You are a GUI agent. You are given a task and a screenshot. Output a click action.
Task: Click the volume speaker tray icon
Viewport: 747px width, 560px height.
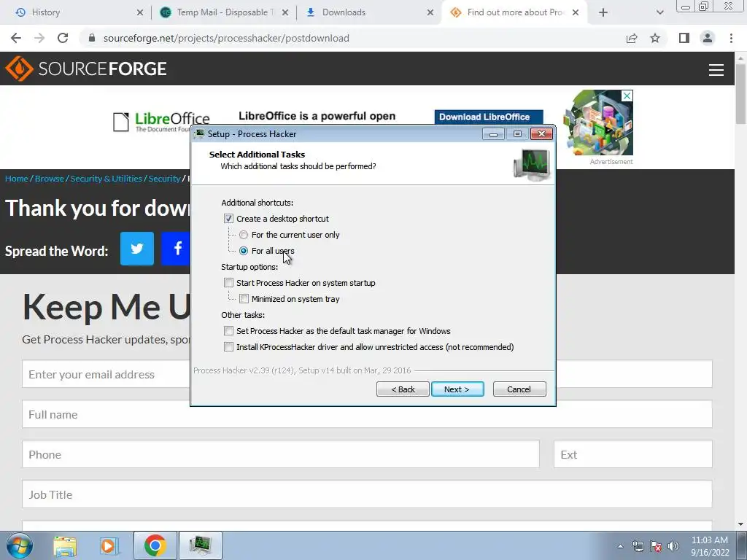pyautogui.click(x=673, y=546)
